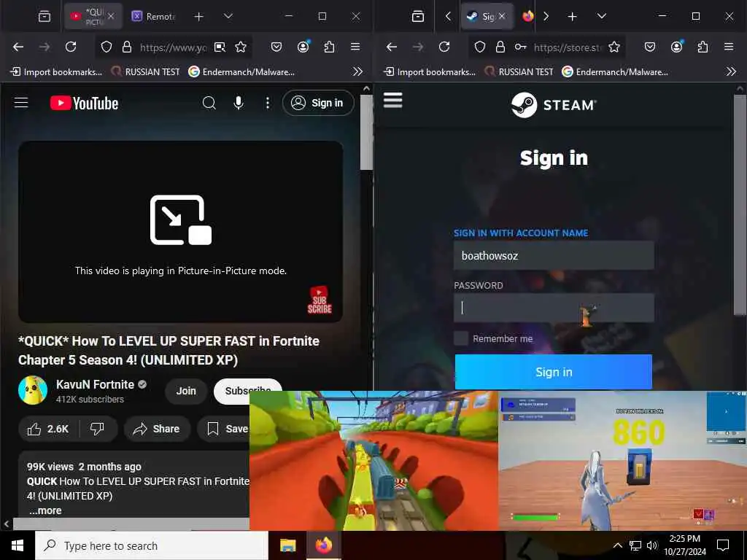Viewport: 747px width, 560px height.
Task: Click the SUBSCRIBE watermark on video
Action: click(x=320, y=300)
